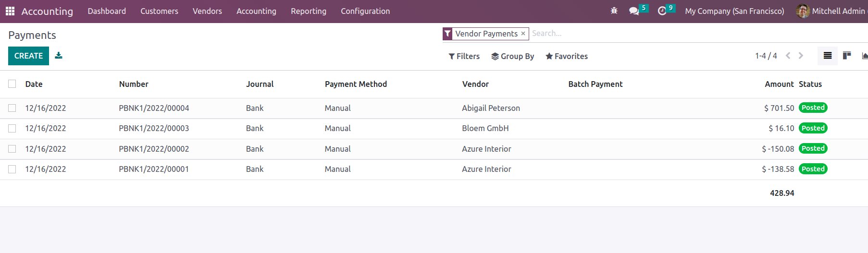The height and width of the screenshot is (253, 868).
Task: Open the apps grid menu icon
Action: pyautogui.click(x=10, y=11)
